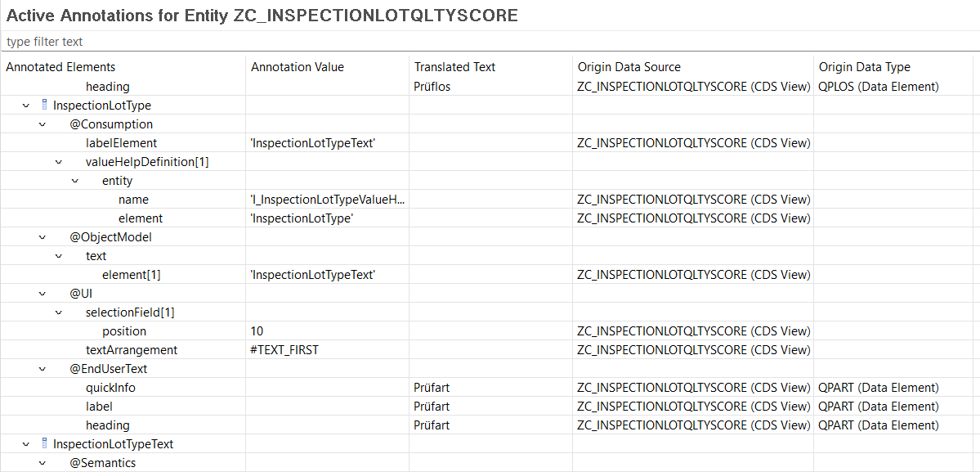Click the InspectionLotTypeText element icon

[x=44, y=444]
